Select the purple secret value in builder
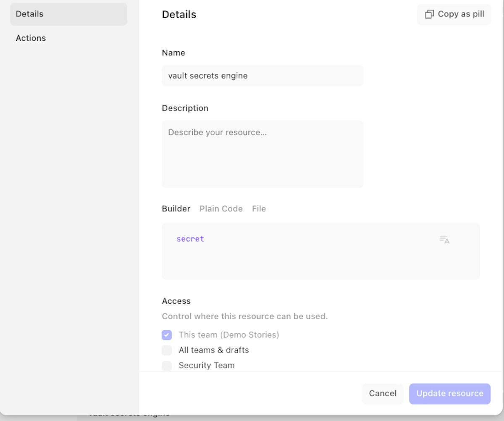This screenshot has height=421, width=504. [x=190, y=239]
